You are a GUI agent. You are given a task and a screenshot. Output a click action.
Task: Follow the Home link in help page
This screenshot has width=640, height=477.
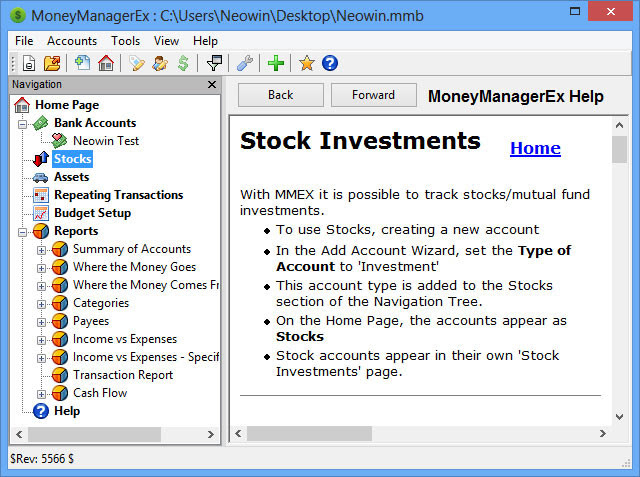[535, 148]
